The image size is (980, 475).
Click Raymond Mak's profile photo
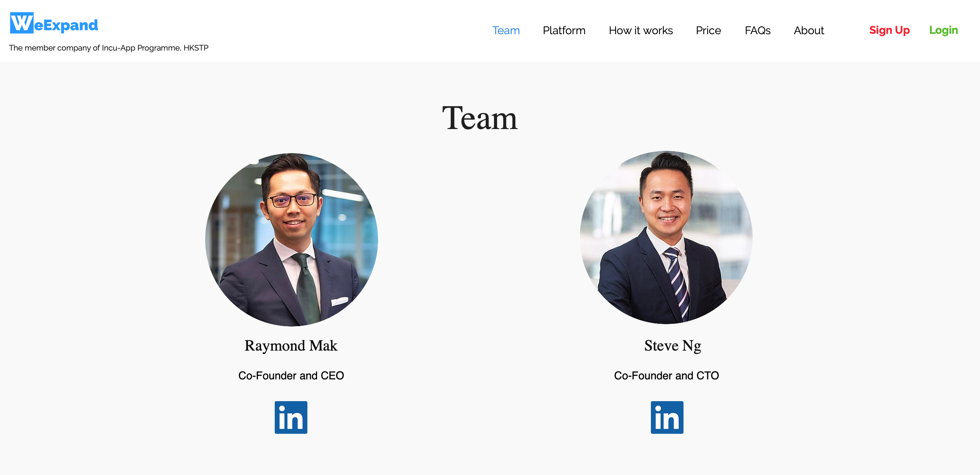[x=291, y=239]
